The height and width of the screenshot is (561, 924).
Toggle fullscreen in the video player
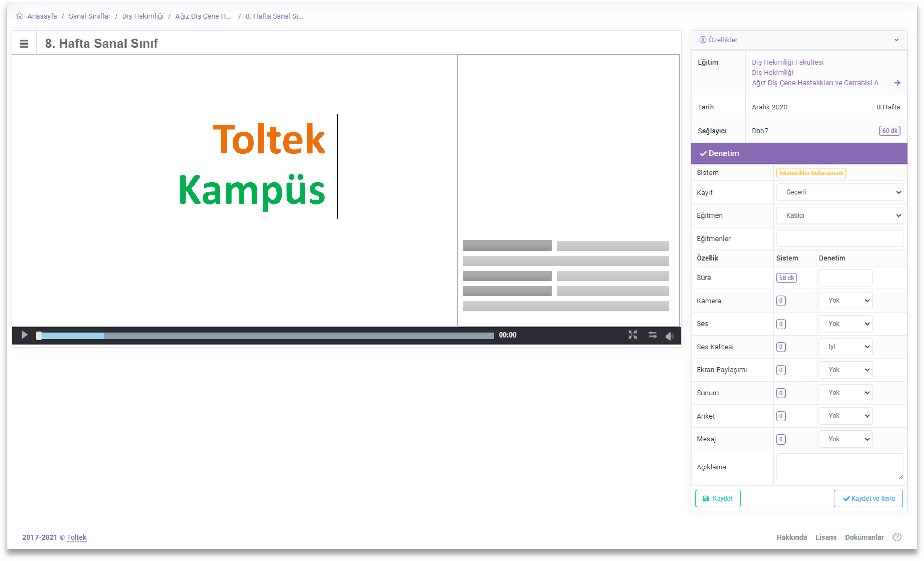pos(633,335)
